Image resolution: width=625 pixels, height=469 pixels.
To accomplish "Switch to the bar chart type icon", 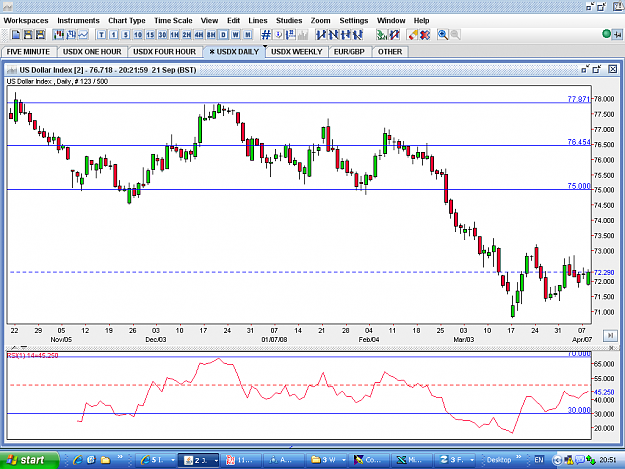I will 71,35.
